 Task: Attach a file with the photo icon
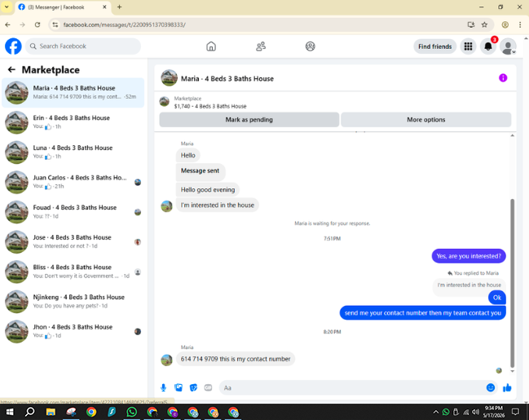click(179, 387)
